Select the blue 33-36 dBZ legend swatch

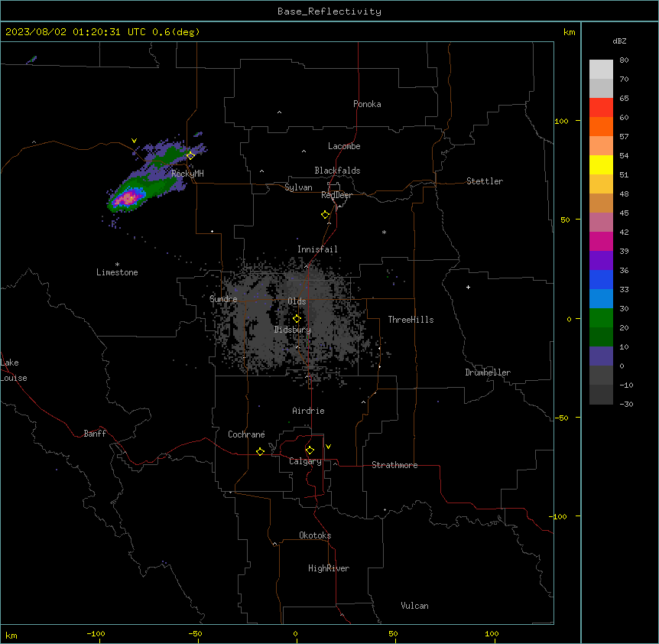click(601, 279)
